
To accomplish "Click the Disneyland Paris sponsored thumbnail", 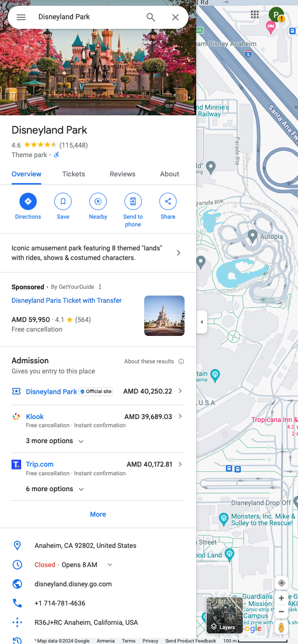I will coord(164,316).
